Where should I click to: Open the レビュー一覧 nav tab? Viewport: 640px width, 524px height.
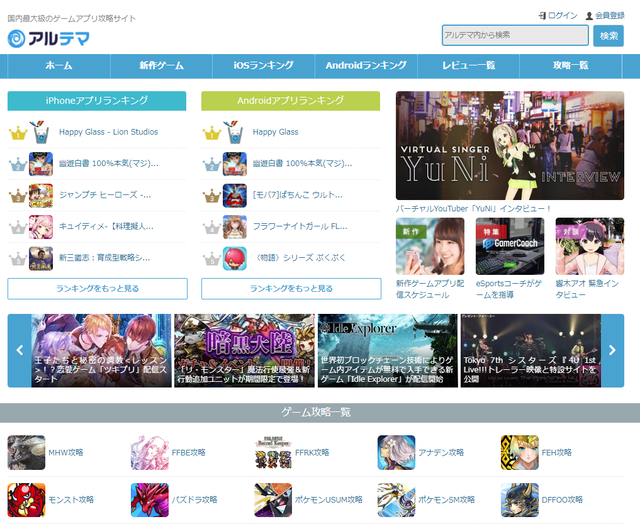(469, 65)
